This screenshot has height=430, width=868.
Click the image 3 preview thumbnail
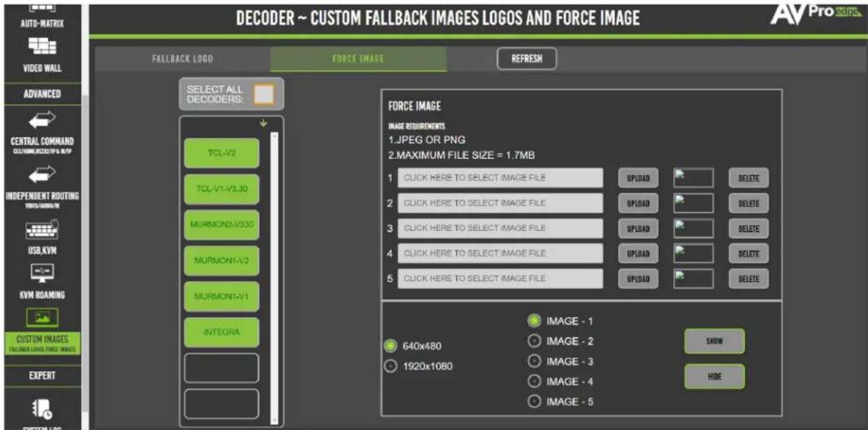(693, 228)
